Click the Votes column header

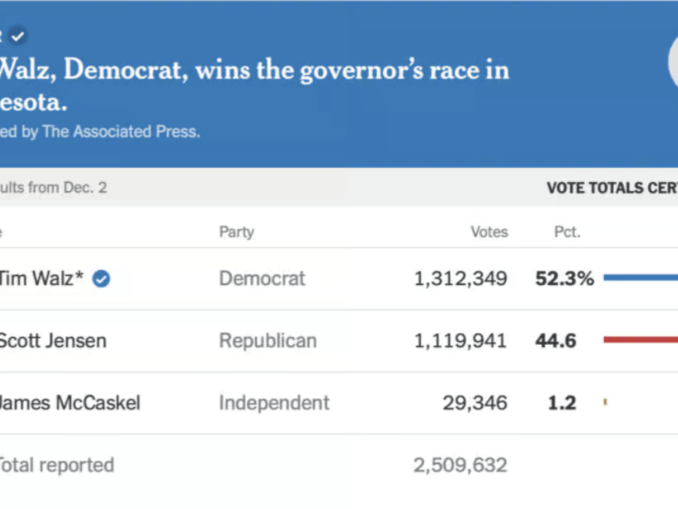click(489, 232)
